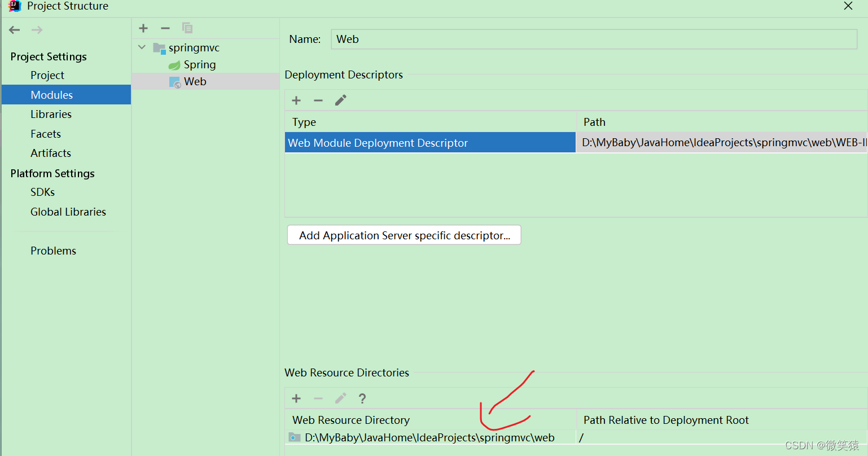Edit the deployment descriptor with pencil
The width and height of the screenshot is (868, 456).
coord(340,100)
